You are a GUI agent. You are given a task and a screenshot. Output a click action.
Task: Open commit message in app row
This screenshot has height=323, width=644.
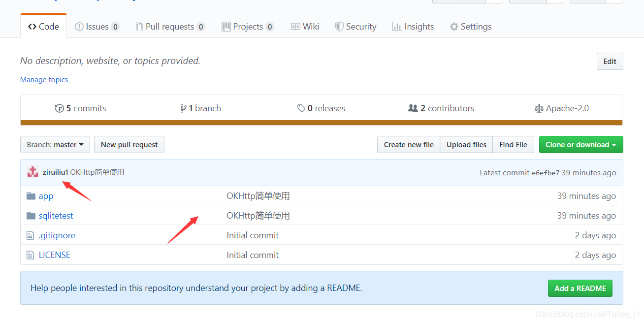point(258,196)
